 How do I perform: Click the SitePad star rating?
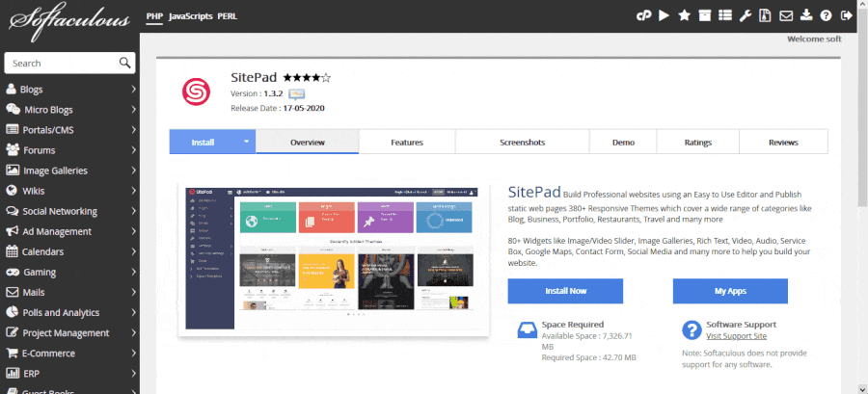pos(307,78)
